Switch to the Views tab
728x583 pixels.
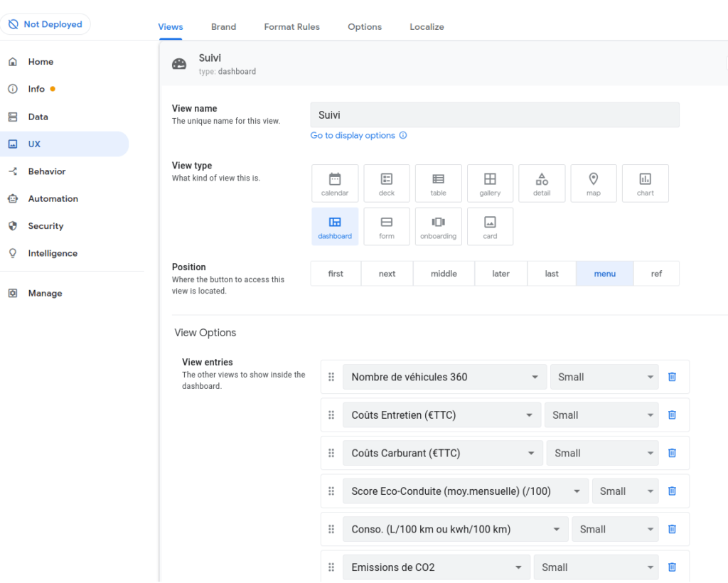click(x=171, y=27)
